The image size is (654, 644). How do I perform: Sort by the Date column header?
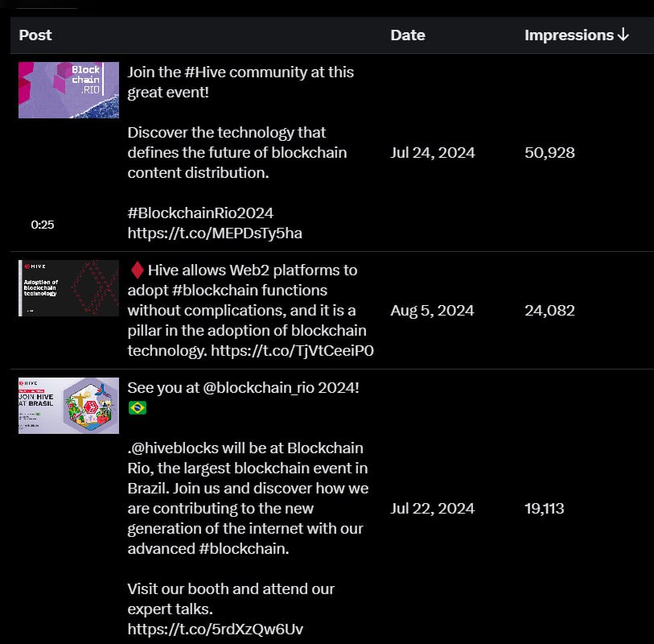[408, 35]
